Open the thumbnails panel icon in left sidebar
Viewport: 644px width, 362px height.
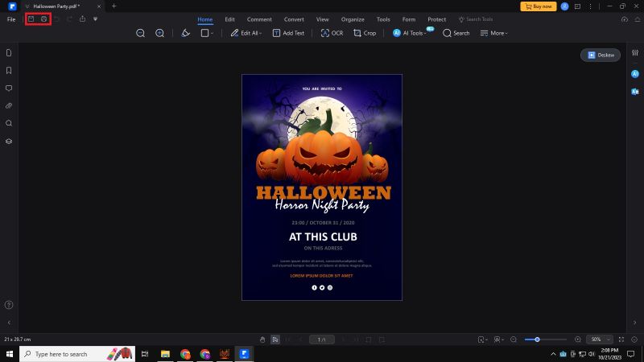9,53
